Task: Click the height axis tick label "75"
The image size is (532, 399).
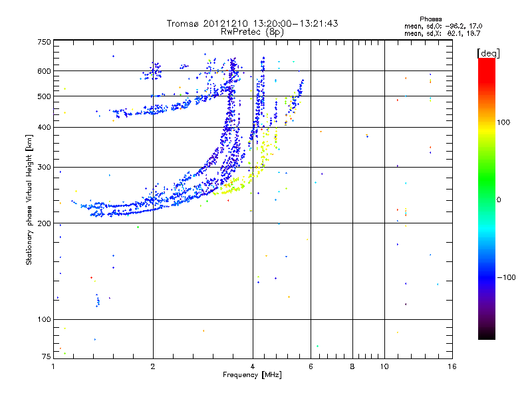Action: pyautogui.click(x=46, y=356)
